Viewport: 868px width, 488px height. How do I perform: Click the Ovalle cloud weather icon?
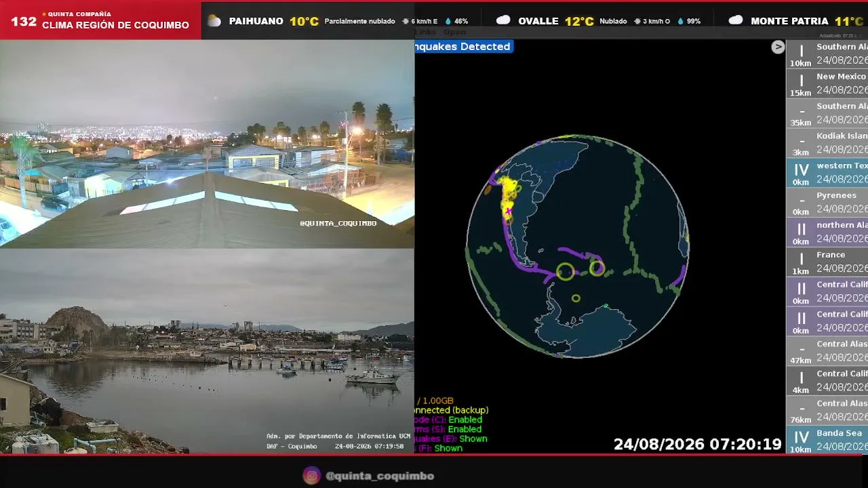(503, 20)
